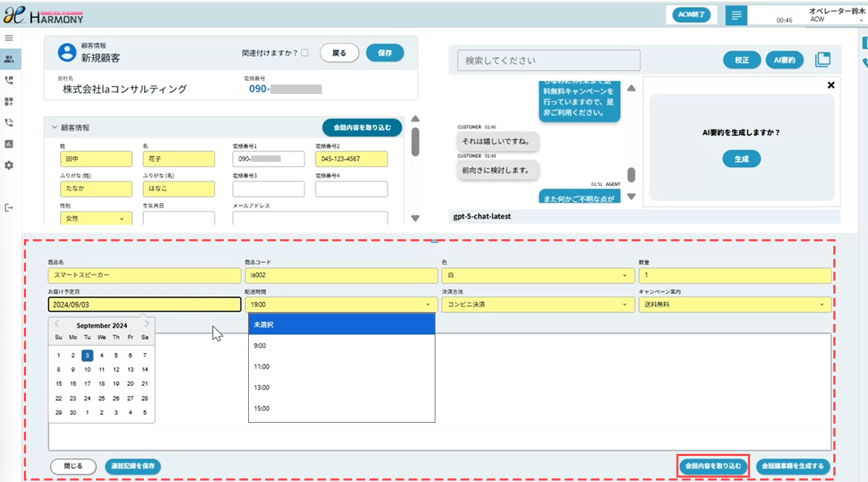Image resolution: width=868 pixels, height=482 pixels.
Task: Tick the 関連付けますか checkbox
Action: tap(305, 53)
